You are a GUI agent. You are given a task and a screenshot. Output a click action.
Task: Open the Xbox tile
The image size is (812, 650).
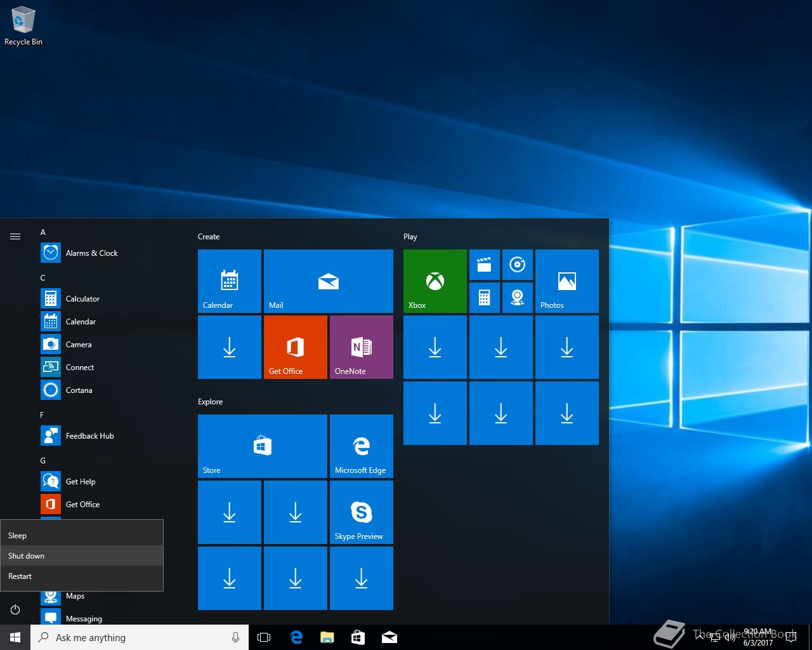tap(435, 281)
